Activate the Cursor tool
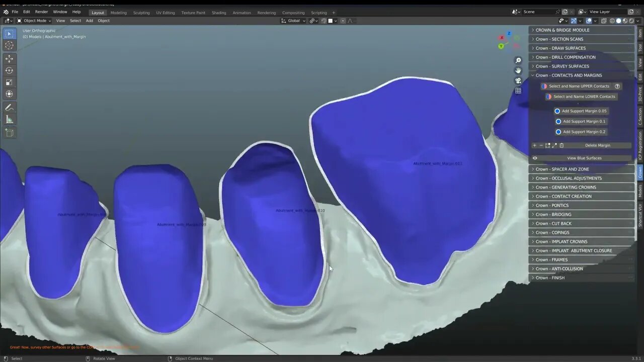This screenshot has width=644, height=362. (x=9, y=45)
